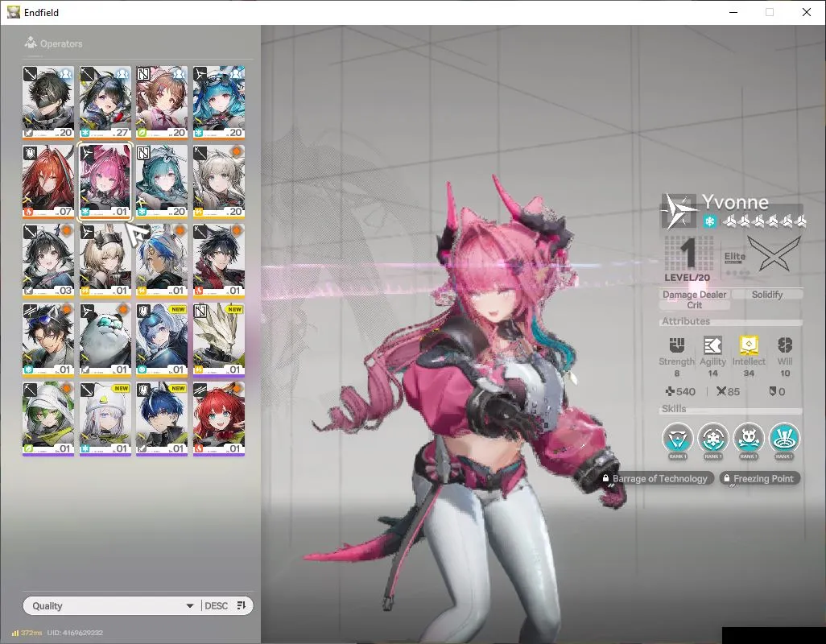Click the Yvonne operator name
This screenshot has height=644, width=826.
[735, 202]
